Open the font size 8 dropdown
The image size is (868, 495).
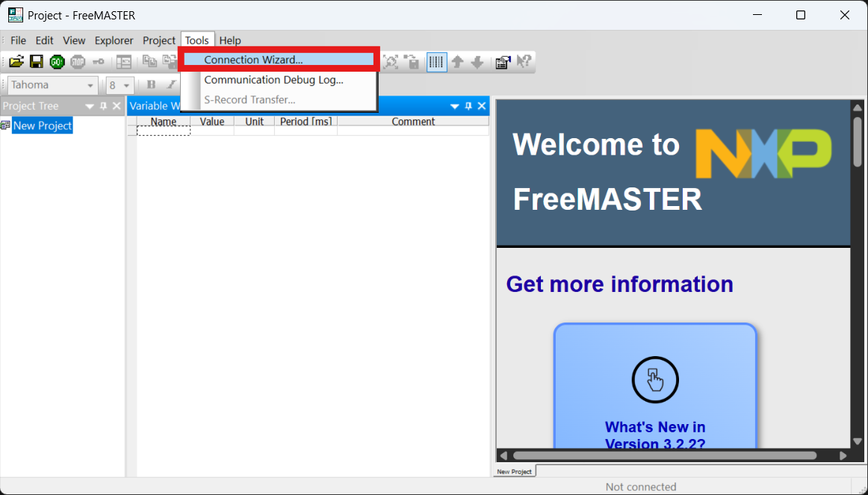pyautogui.click(x=126, y=85)
